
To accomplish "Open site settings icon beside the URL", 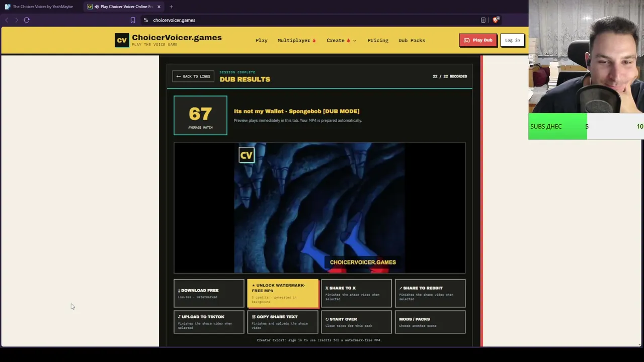I will point(146,20).
